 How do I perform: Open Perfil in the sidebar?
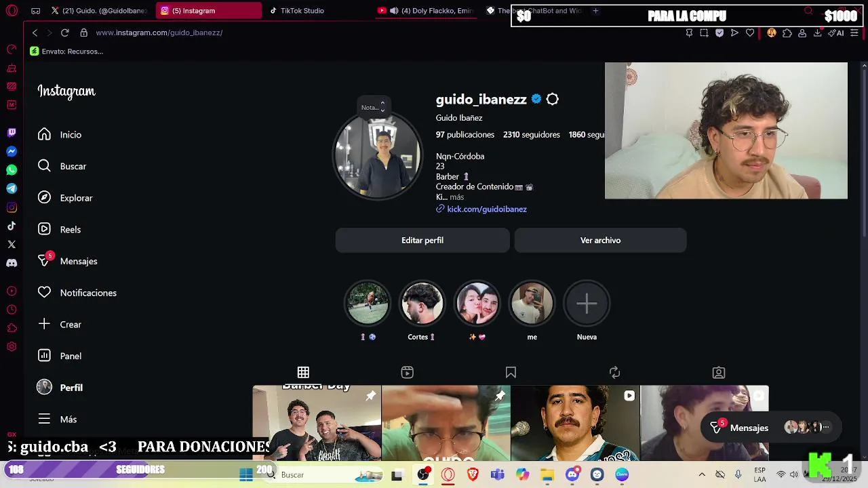60,388
